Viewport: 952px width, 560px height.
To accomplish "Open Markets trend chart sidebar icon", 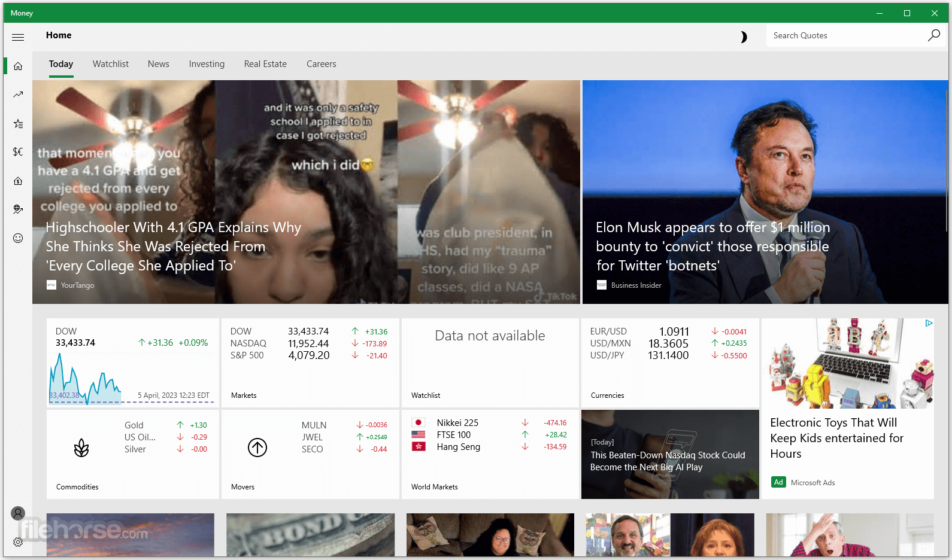I will 18,95.
